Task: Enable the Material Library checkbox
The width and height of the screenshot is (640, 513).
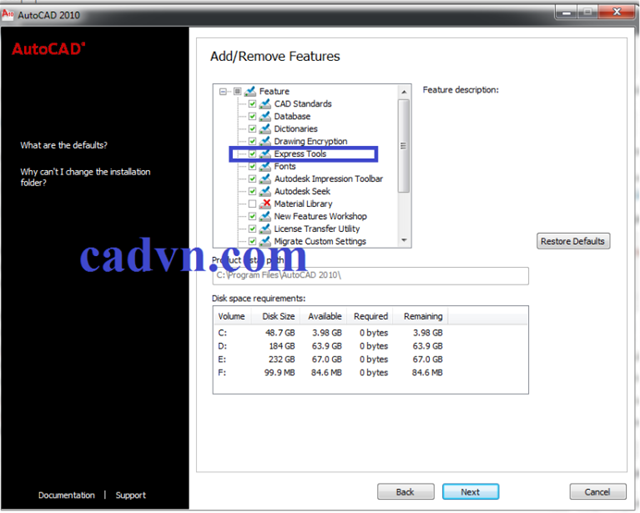Action: click(252, 204)
